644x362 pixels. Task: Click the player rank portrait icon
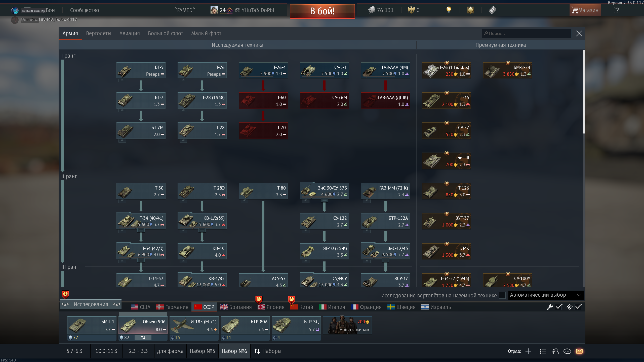pos(214,10)
